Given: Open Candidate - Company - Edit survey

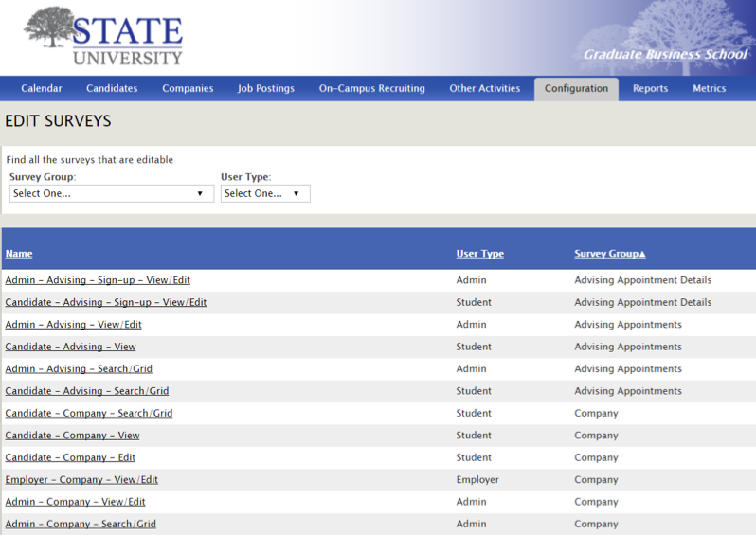Looking at the screenshot, I should click(70, 457).
